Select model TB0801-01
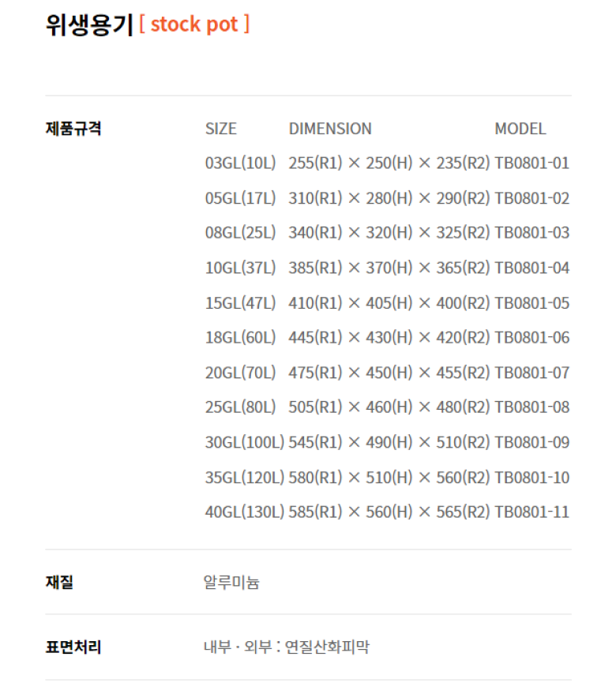This screenshot has height=698, width=616. (x=531, y=163)
